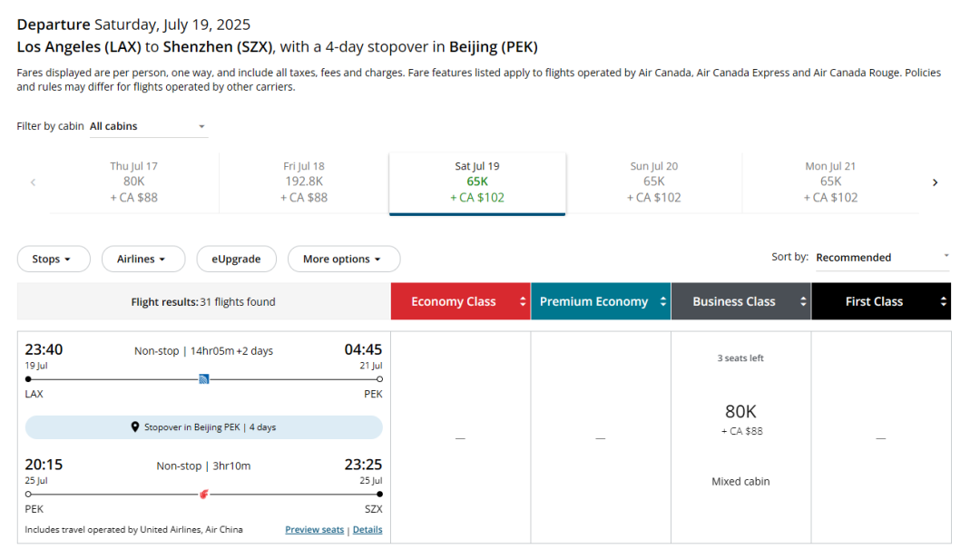The height and width of the screenshot is (549, 980).
Task: Expand the Airlines filter dropdown
Action: [142, 260]
